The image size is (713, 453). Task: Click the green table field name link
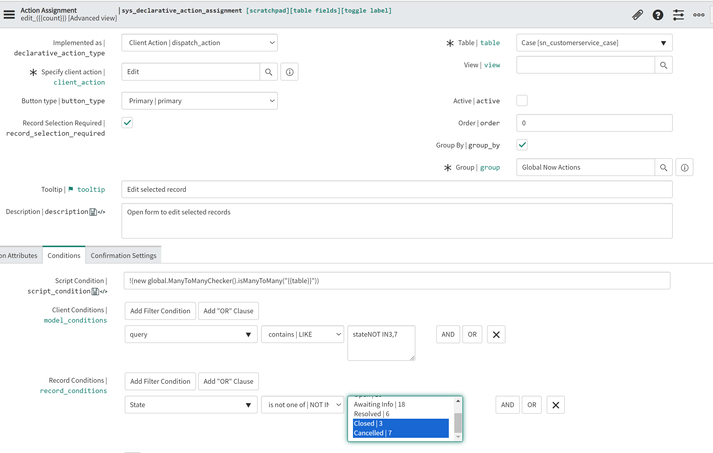[x=490, y=43]
